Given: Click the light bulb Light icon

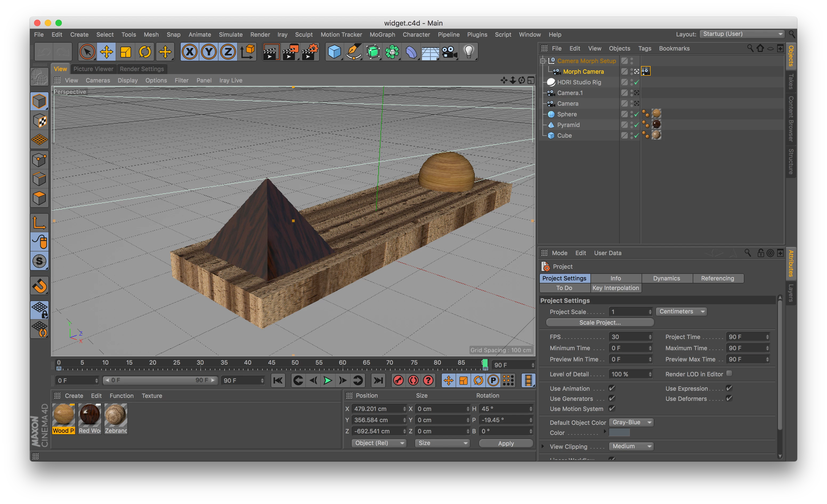Looking at the screenshot, I should 469,52.
